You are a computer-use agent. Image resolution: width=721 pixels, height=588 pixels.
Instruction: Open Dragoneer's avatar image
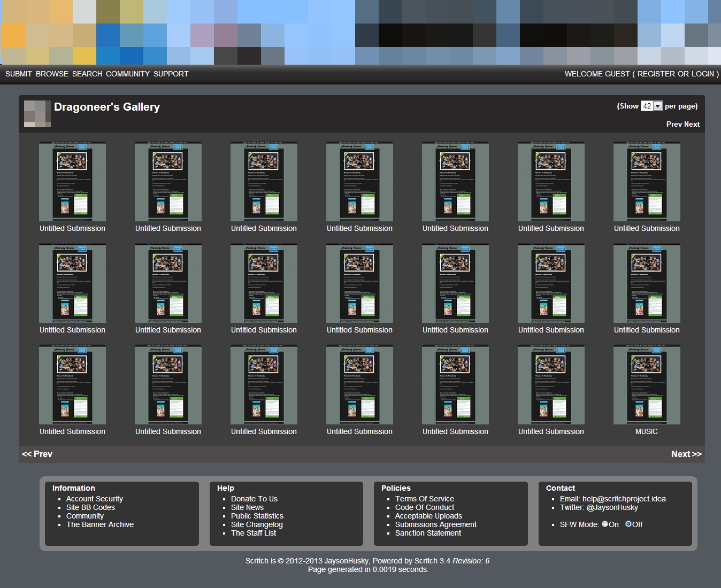coord(37,113)
